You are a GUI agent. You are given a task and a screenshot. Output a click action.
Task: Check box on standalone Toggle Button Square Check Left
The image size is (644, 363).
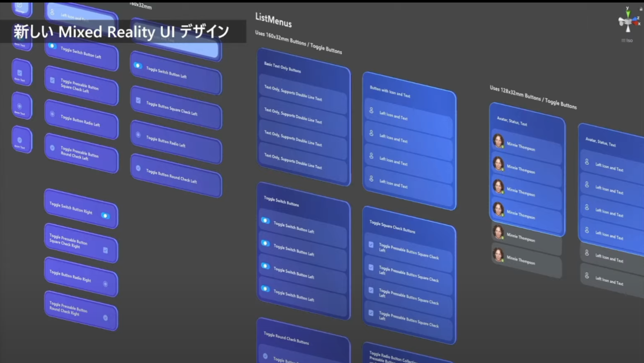click(138, 100)
